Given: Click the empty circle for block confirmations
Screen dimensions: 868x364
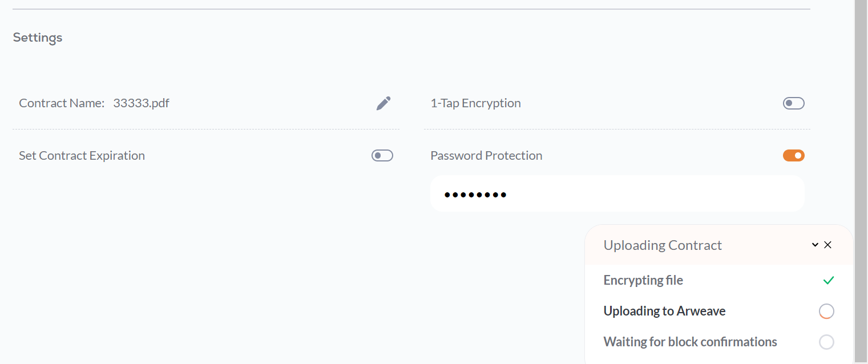Looking at the screenshot, I should (826, 342).
